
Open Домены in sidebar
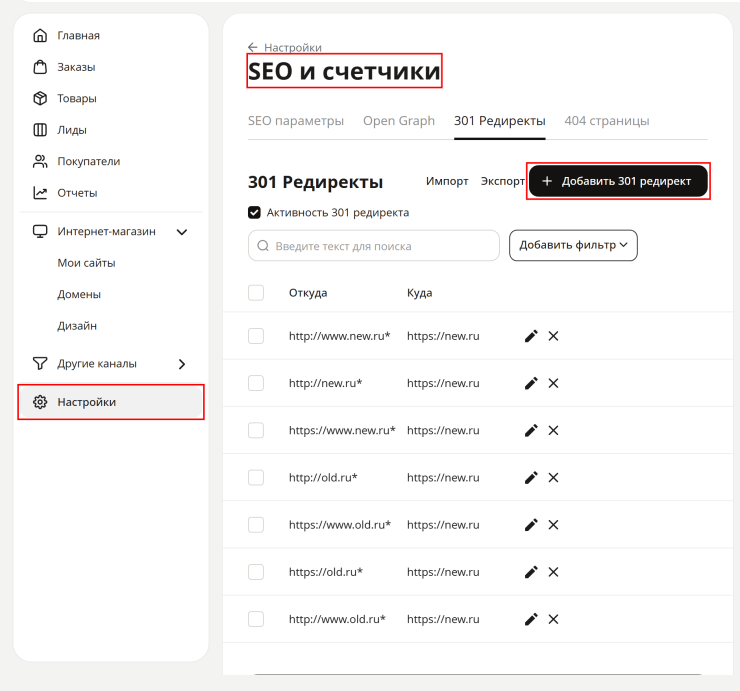79,295
